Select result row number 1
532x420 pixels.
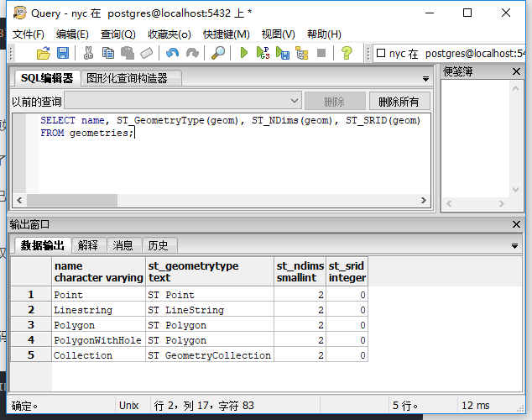pos(31,294)
